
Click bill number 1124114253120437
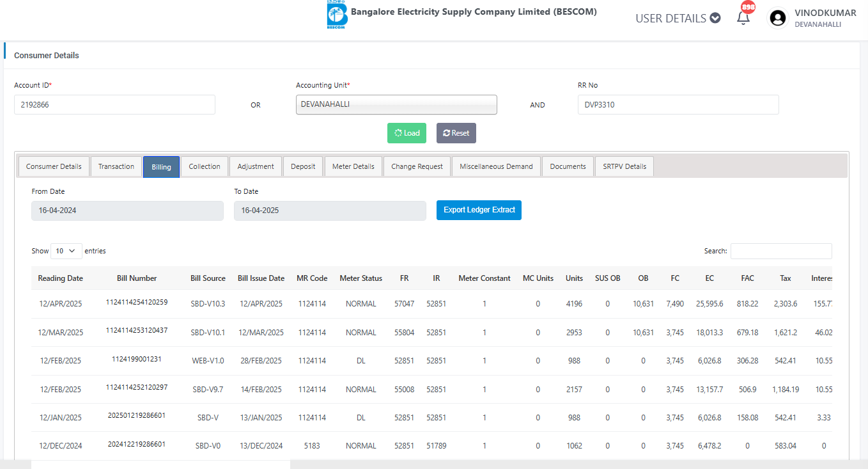coord(137,330)
